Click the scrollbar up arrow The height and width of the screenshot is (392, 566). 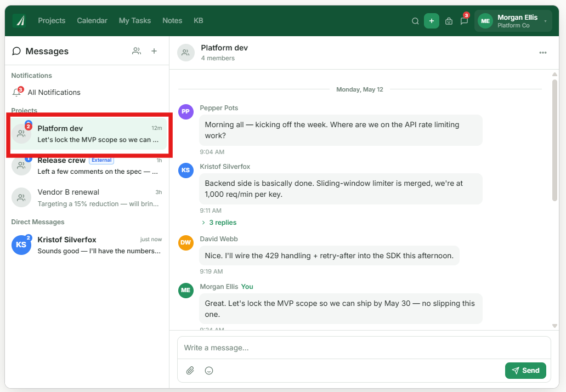coord(554,75)
